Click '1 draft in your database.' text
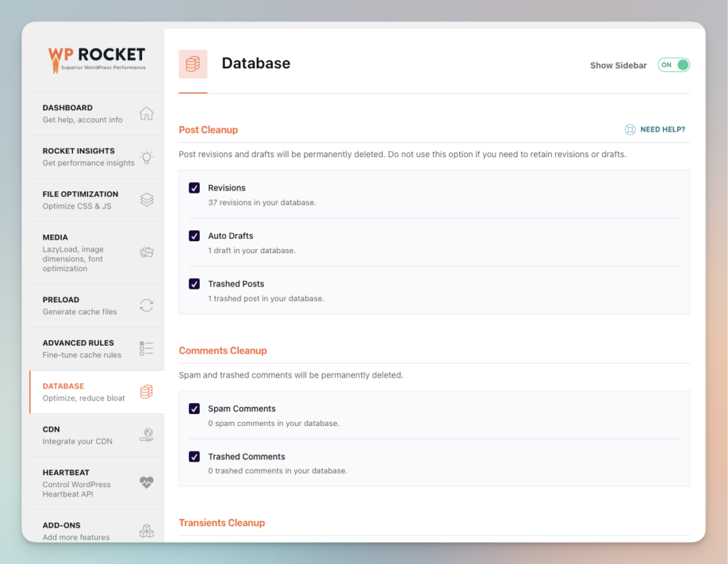The height and width of the screenshot is (564, 728). (x=252, y=250)
